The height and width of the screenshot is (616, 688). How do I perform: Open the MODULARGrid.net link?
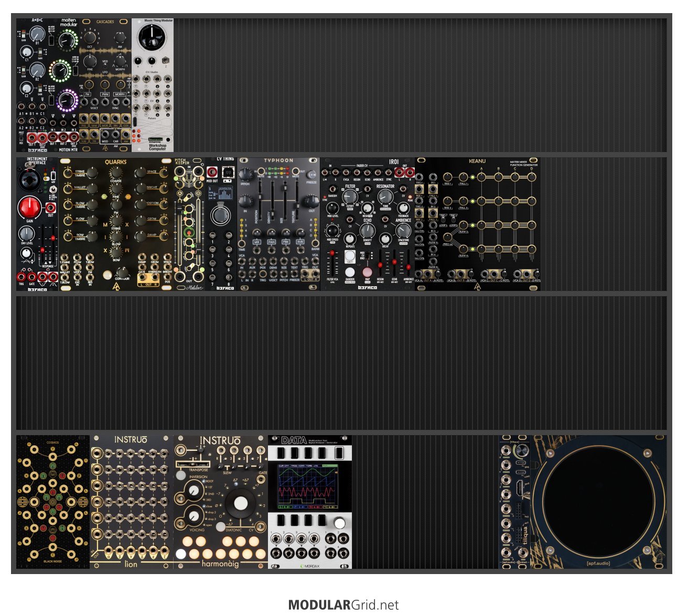(343, 604)
